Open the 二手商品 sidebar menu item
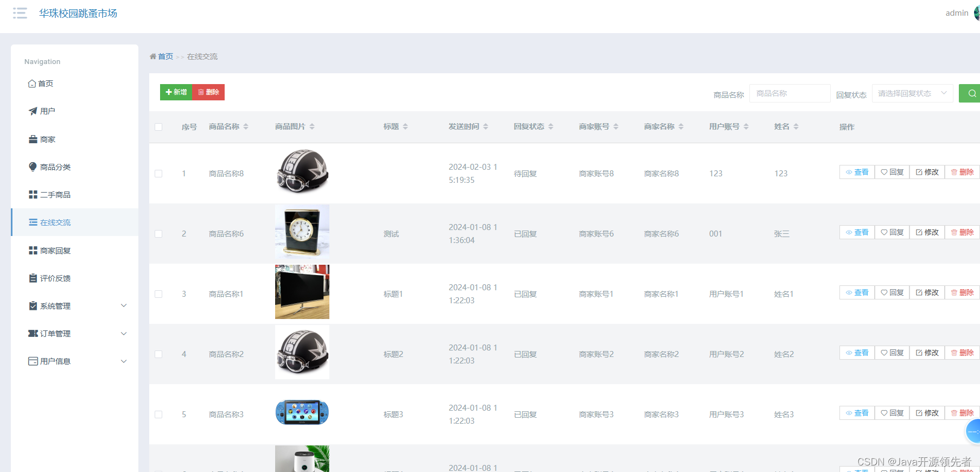Viewport: 980px width, 472px height. coord(74,195)
